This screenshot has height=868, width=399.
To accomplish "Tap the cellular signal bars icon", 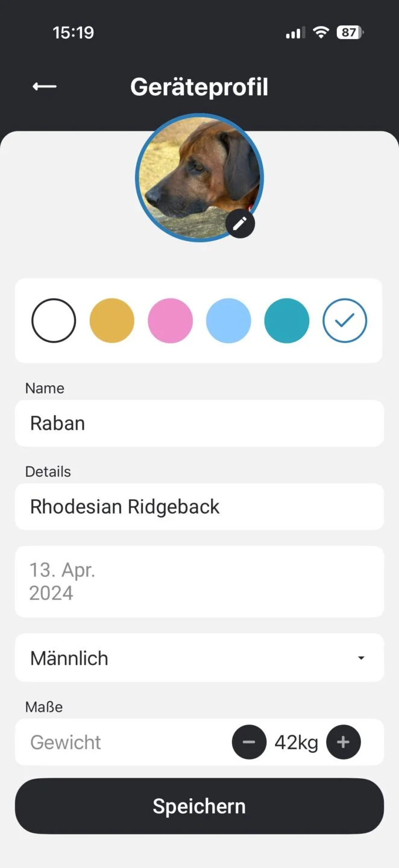I will 294,32.
